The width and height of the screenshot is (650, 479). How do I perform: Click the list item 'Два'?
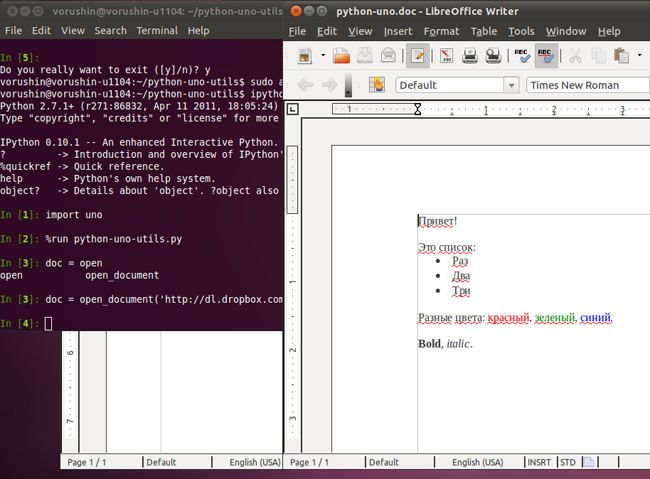point(461,276)
